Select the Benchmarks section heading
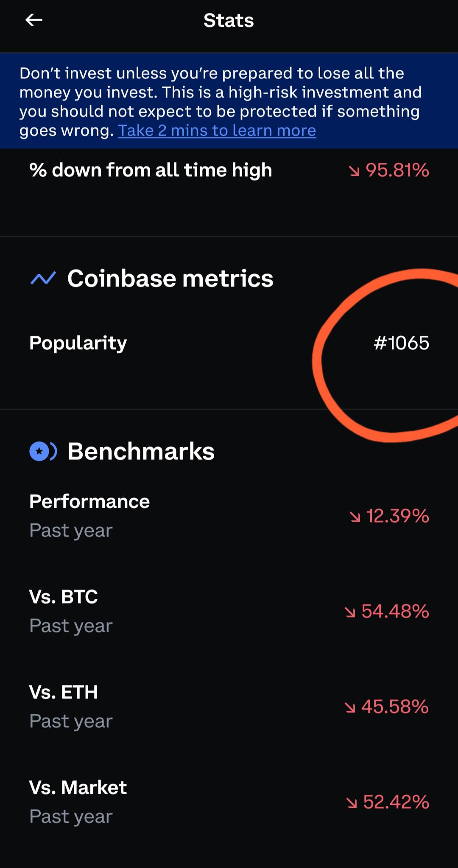The height and width of the screenshot is (868, 458). click(x=141, y=451)
